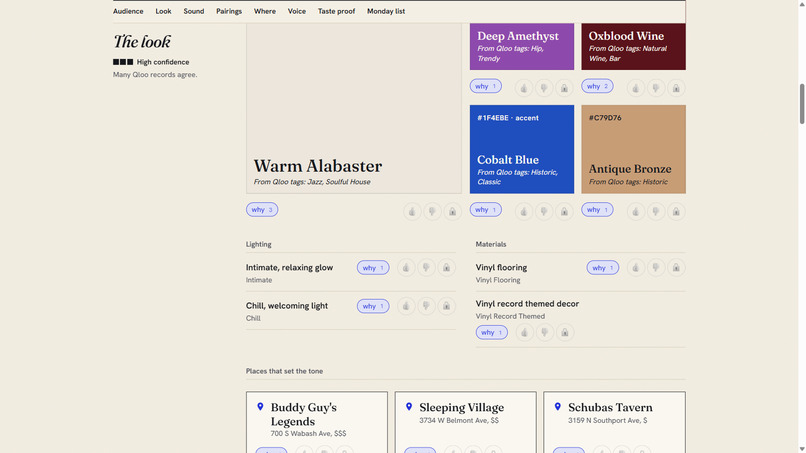Thumbs down Cobalt Blue color
Screen dimensions: 806x453
point(544,211)
